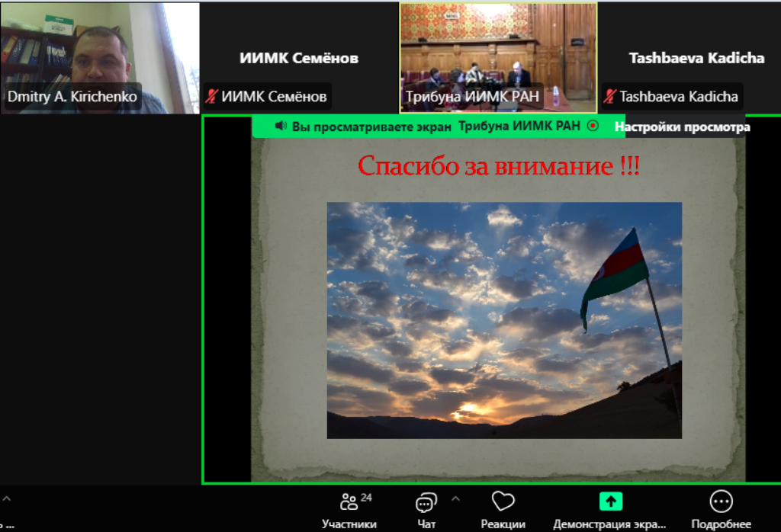Screen dimensions: 781x532
Task: Click muted mic icon beside Tashbaeva Kadicha
Action: click(x=610, y=96)
